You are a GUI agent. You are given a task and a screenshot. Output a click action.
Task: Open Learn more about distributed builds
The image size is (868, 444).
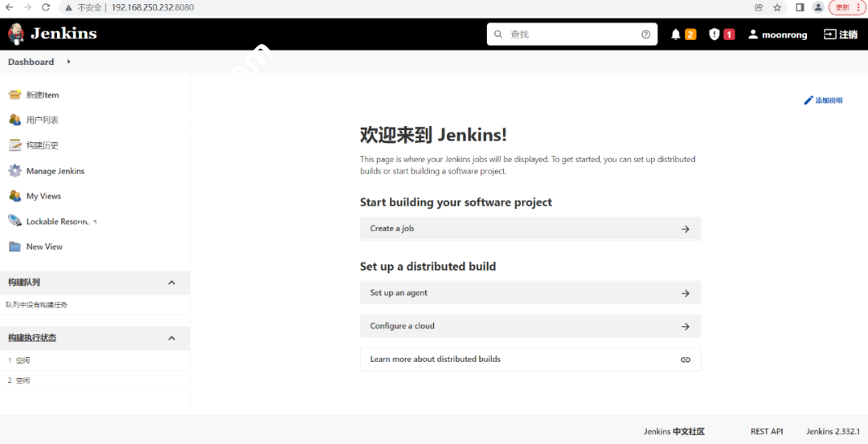click(x=530, y=359)
